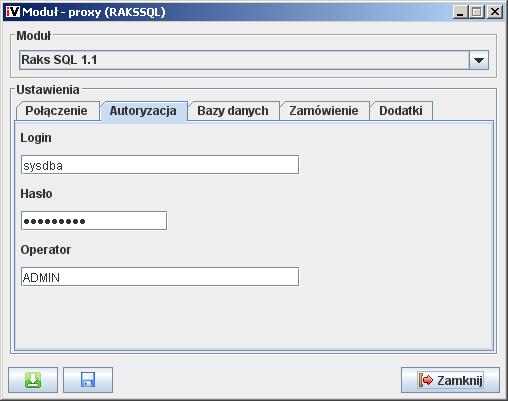The height and width of the screenshot is (401, 508).
Task: Focus the Login field containing sysdba
Action: coord(160,165)
